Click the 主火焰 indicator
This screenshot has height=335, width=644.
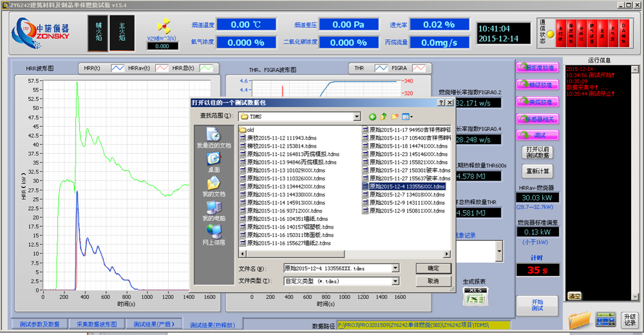122,33
